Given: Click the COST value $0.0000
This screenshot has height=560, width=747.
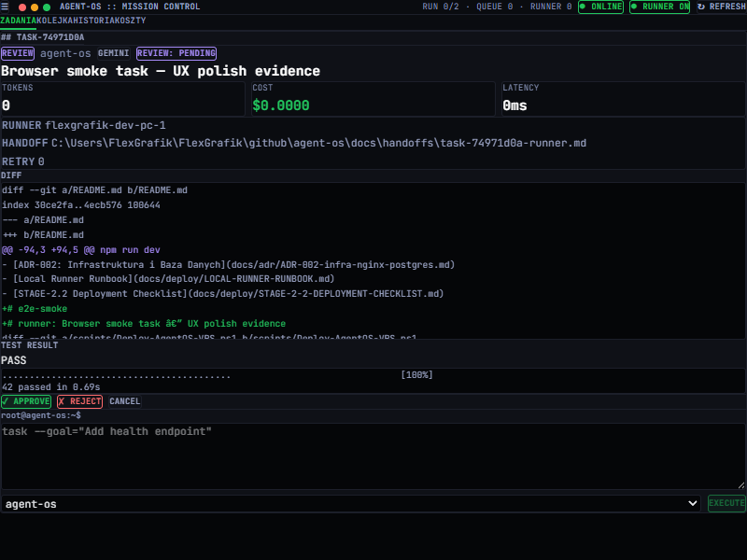Looking at the screenshot, I should click(x=281, y=105).
